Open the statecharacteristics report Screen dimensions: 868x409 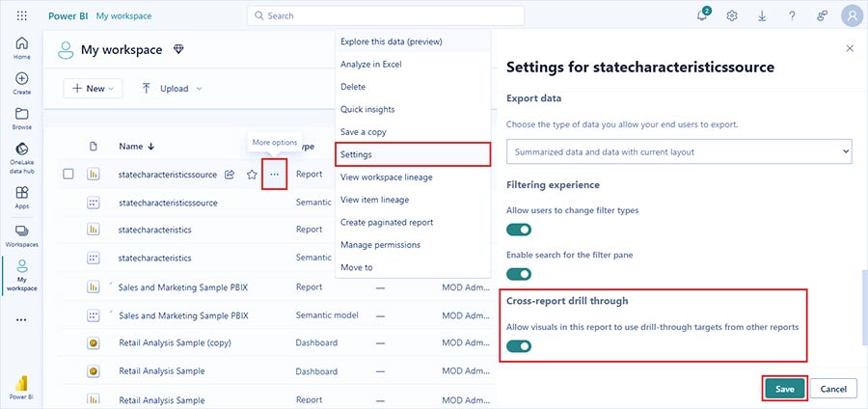click(x=155, y=230)
